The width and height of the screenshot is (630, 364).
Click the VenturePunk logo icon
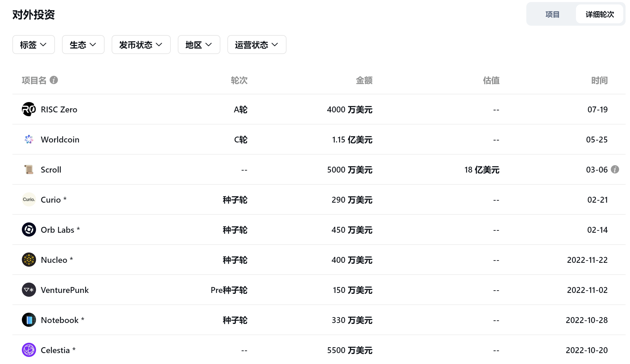coord(29,290)
